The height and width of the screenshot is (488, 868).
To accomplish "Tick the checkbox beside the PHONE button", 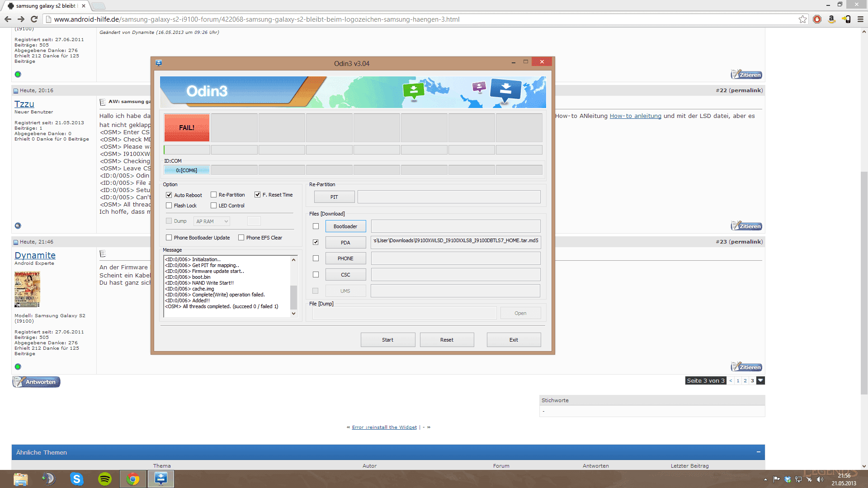I will click(x=316, y=258).
